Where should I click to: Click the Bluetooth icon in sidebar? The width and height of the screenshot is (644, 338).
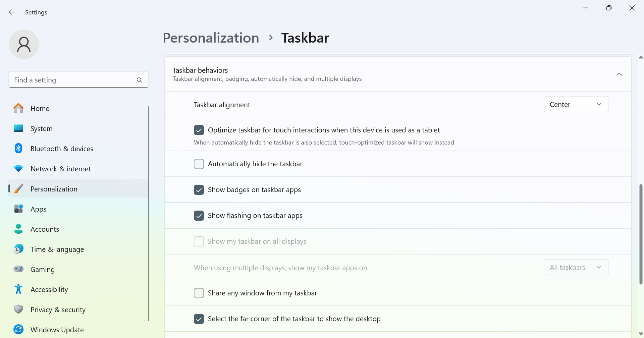18,149
